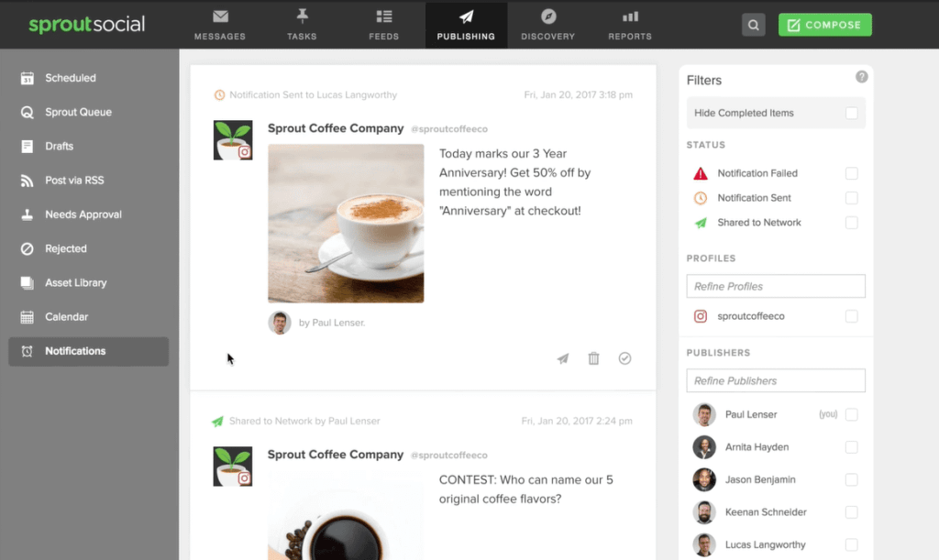Delete anniversary post using trash icon
This screenshot has height=560, width=939.
593,358
